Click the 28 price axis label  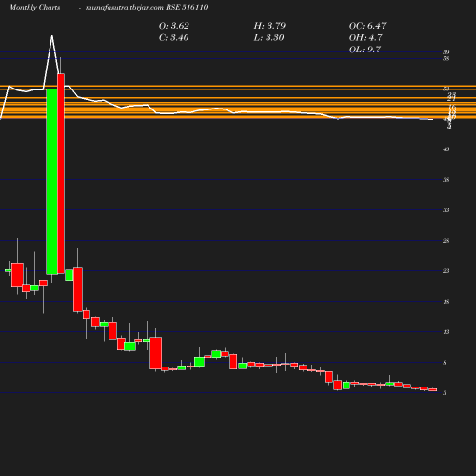point(446,241)
